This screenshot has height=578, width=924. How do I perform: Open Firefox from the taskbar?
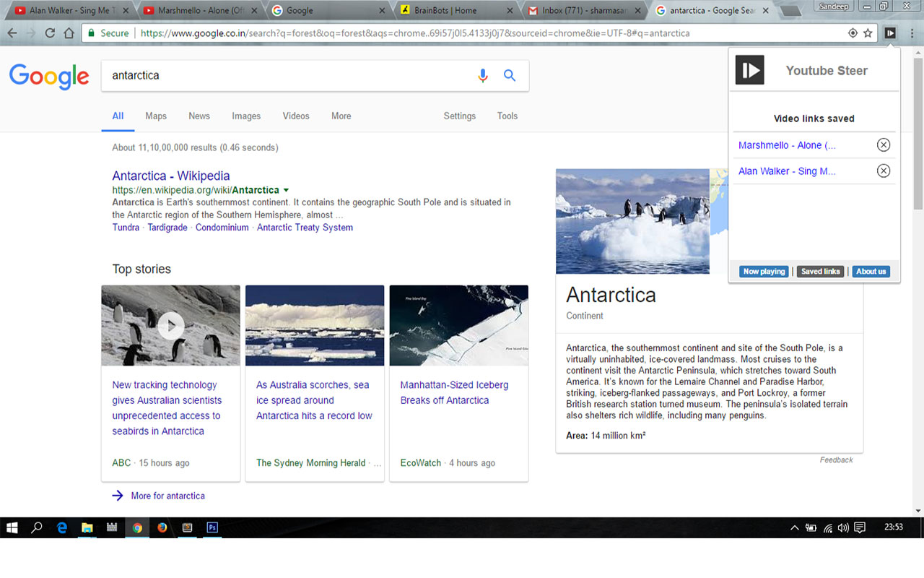[162, 527]
